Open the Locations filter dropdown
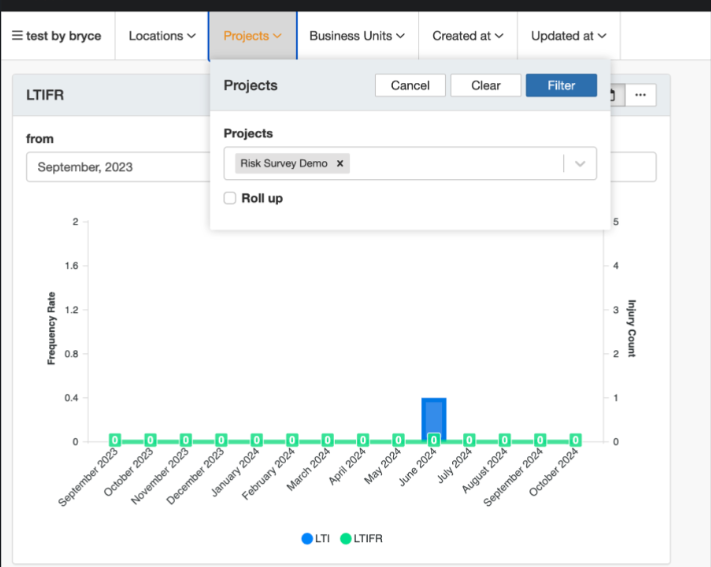This screenshot has height=567, width=711. pyautogui.click(x=162, y=36)
